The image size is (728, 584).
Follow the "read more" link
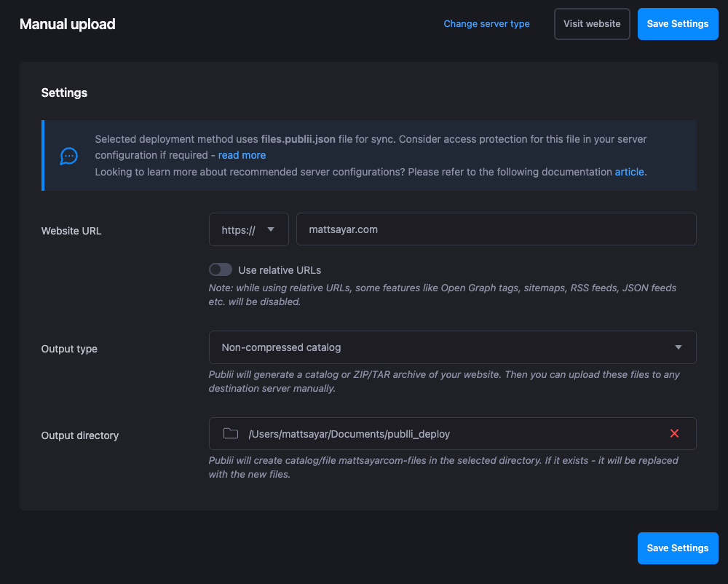tap(242, 155)
